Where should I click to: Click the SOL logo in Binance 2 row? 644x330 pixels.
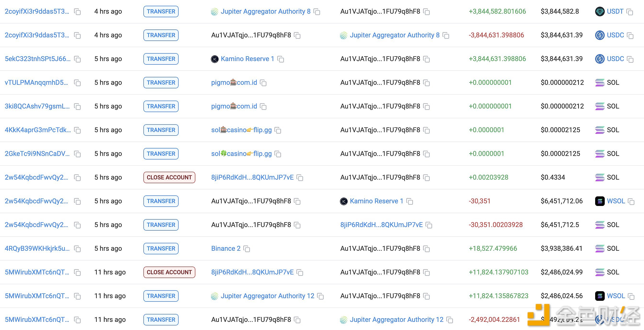coord(600,249)
